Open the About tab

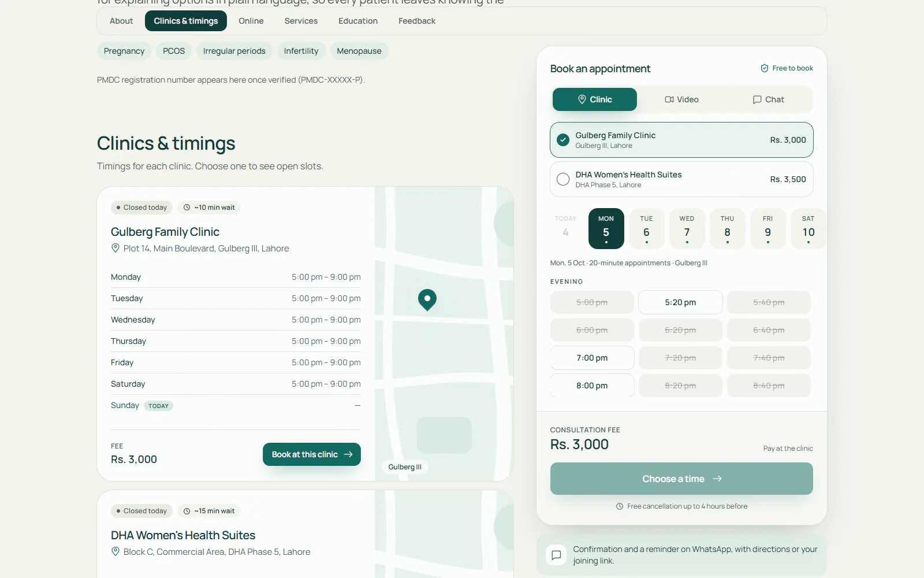pyautogui.click(x=121, y=21)
